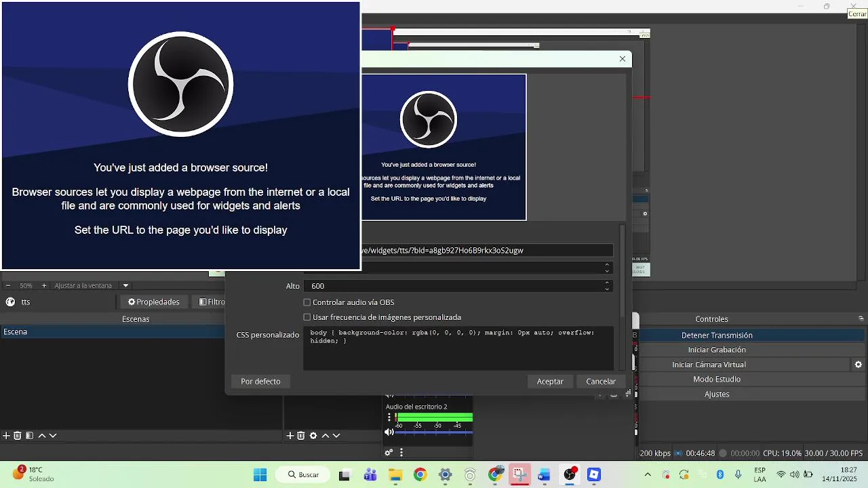Viewport: 868px width, 488px height.
Task: Click Cancelar in properties dialog
Action: (x=601, y=382)
